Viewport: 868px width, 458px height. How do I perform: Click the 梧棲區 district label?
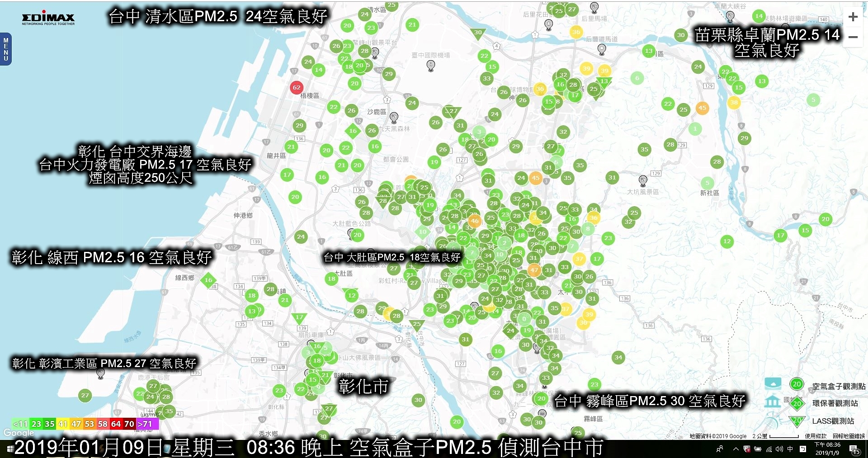(x=310, y=95)
